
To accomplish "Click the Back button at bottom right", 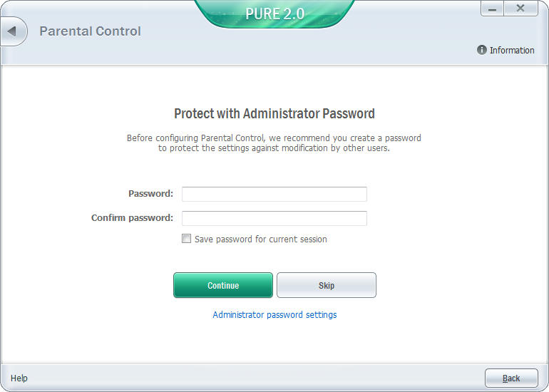I will click(x=511, y=378).
